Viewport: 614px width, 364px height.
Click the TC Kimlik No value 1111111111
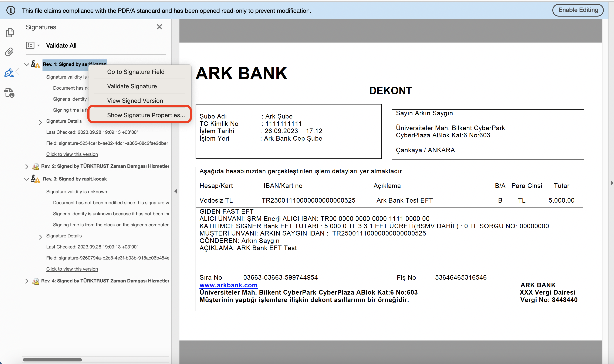(x=284, y=124)
